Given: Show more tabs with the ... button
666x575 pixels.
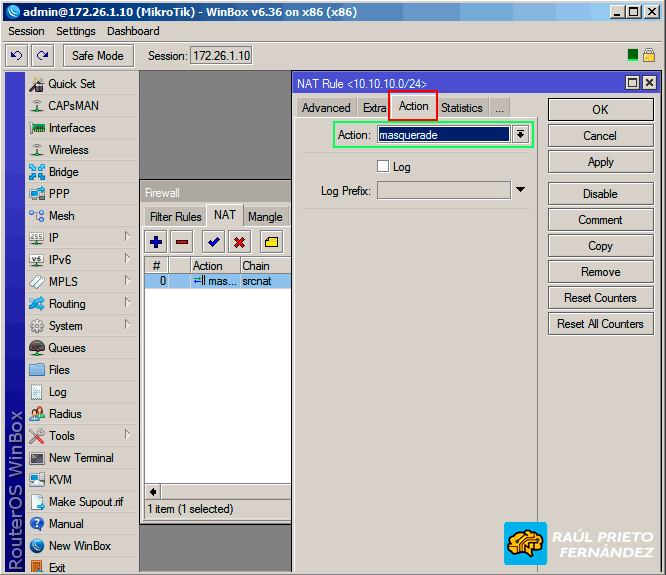Looking at the screenshot, I should tap(499, 108).
